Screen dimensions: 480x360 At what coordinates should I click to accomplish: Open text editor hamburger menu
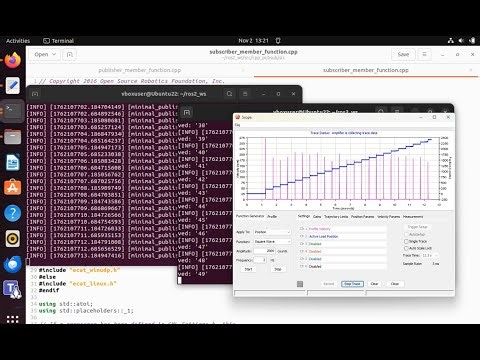click(x=424, y=54)
